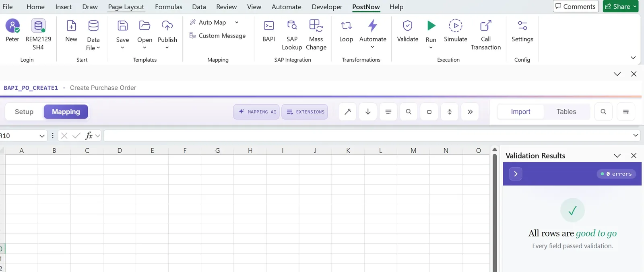644x272 pixels.
Task: Simulate the execution
Action: [x=455, y=31]
